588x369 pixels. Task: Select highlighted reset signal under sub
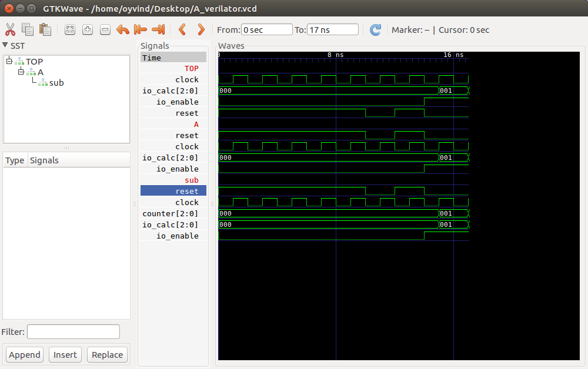(x=173, y=191)
